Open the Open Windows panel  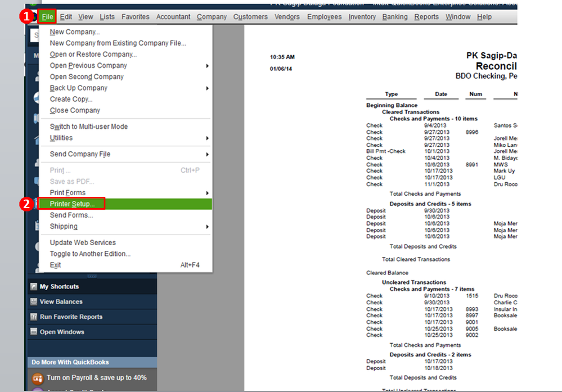92,332
